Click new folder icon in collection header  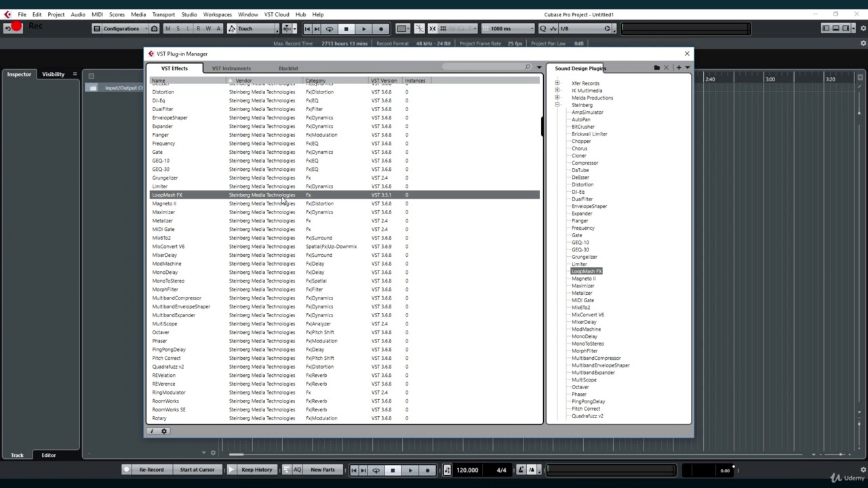[x=656, y=68]
